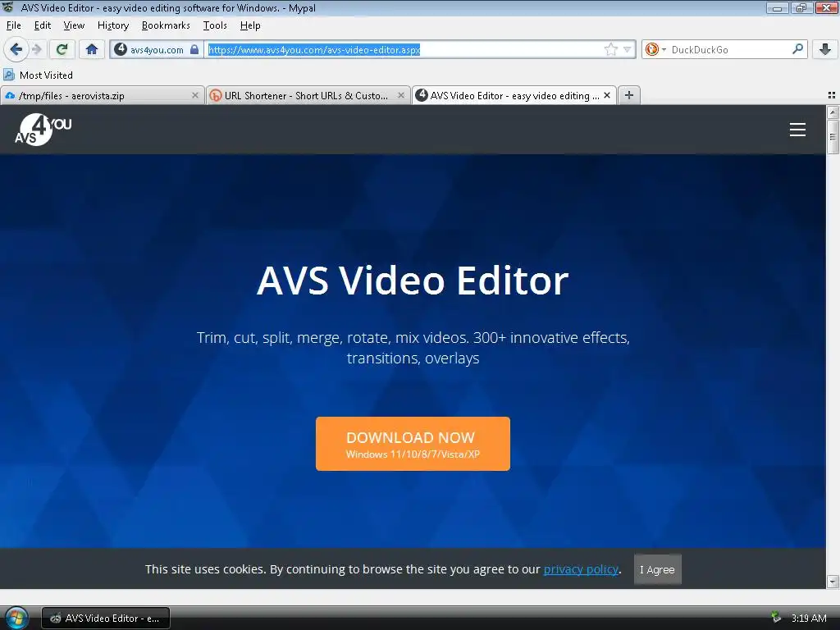
Task: Click the avs4you.com site identity icon
Action: click(x=121, y=49)
